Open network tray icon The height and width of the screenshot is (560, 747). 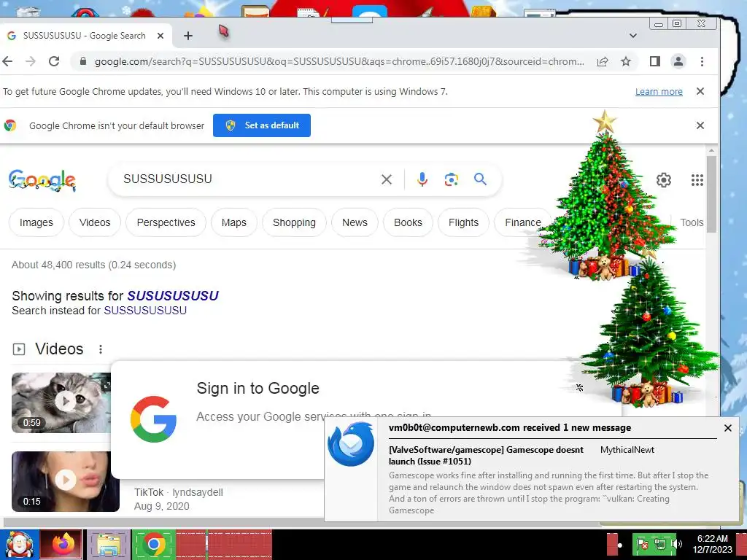coord(659,544)
